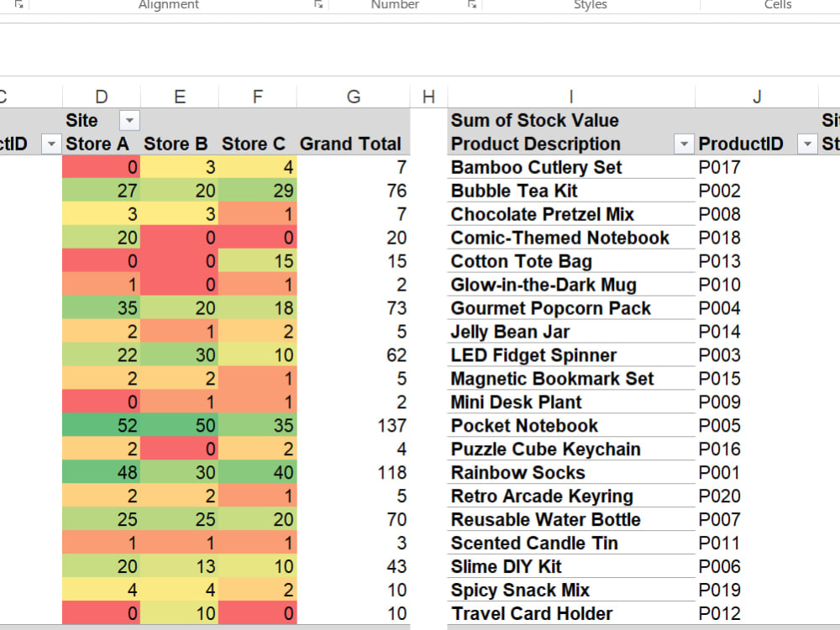This screenshot has width=840, height=630.
Task: Select the Jelly Bean Jar cell
Action: coord(571,332)
